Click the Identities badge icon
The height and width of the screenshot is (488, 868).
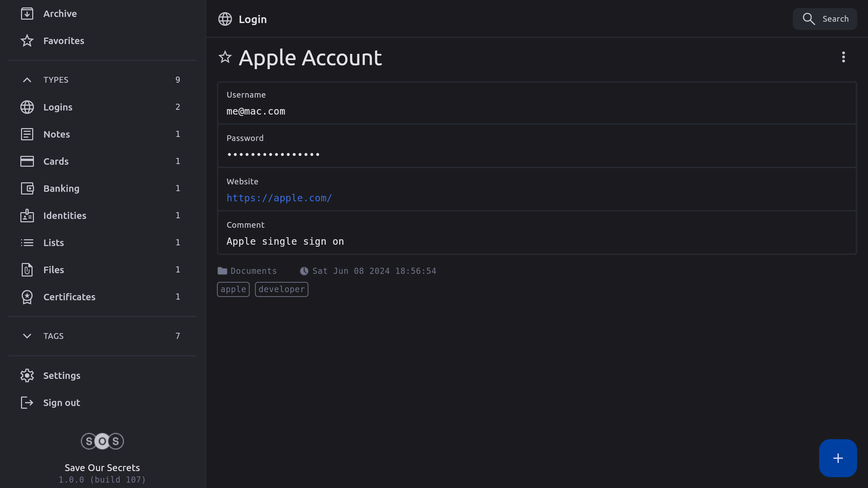tap(27, 216)
